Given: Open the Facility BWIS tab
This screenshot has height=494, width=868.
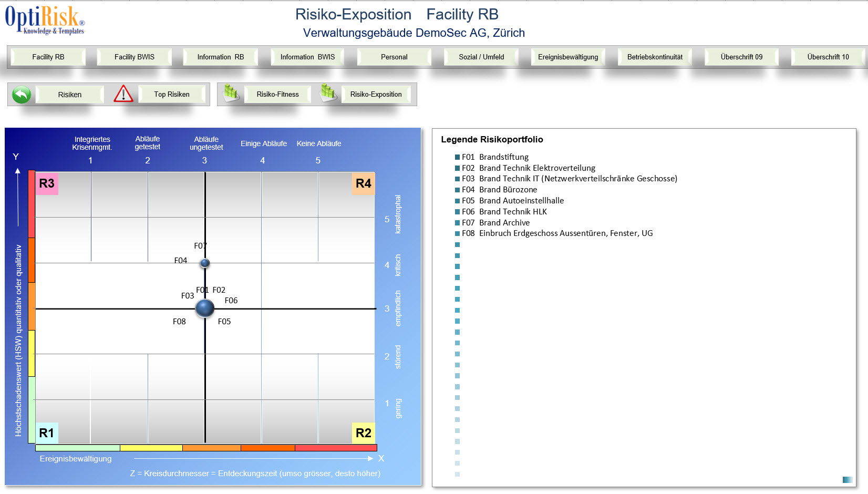Looking at the screenshot, I should tap(135, 57).
